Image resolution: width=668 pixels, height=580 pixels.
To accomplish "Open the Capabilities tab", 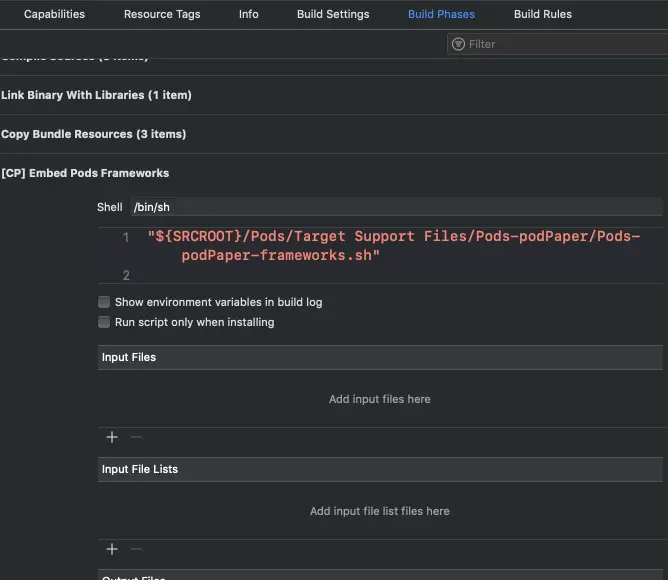I will 54,14.
